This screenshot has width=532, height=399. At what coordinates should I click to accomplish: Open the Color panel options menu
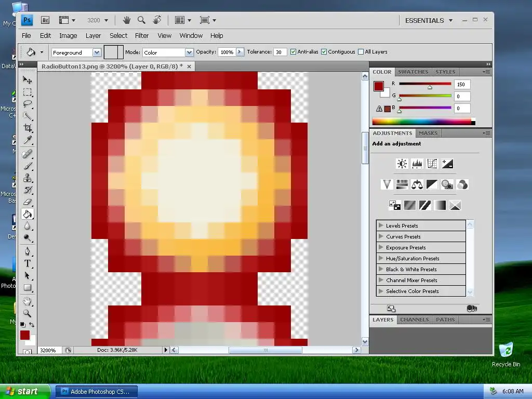coord(486,72)
